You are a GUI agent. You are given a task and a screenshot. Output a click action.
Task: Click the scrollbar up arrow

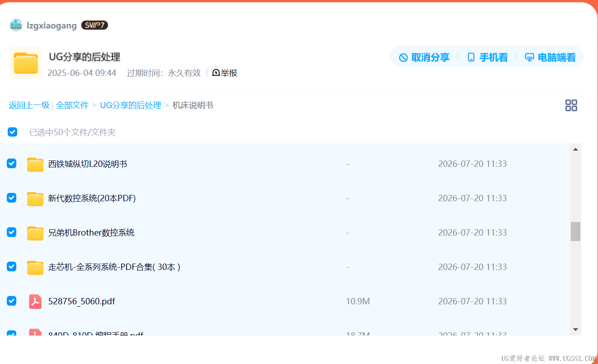click(x=575, y=149)
